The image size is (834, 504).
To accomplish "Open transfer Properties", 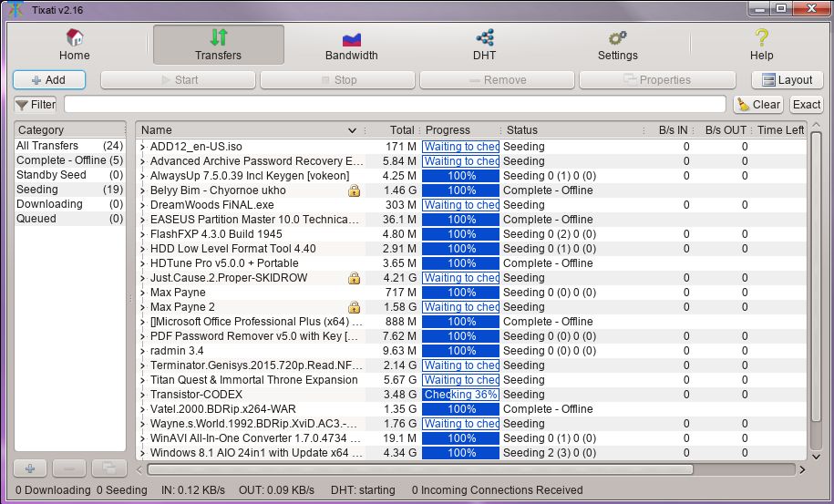I will pyautogui.click(x=657, y=80).
